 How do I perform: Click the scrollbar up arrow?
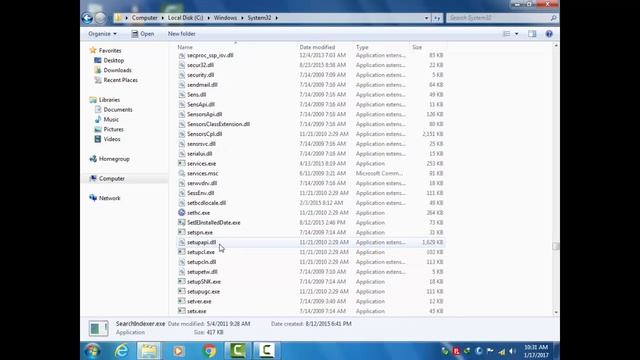click(x=556, y=46)
